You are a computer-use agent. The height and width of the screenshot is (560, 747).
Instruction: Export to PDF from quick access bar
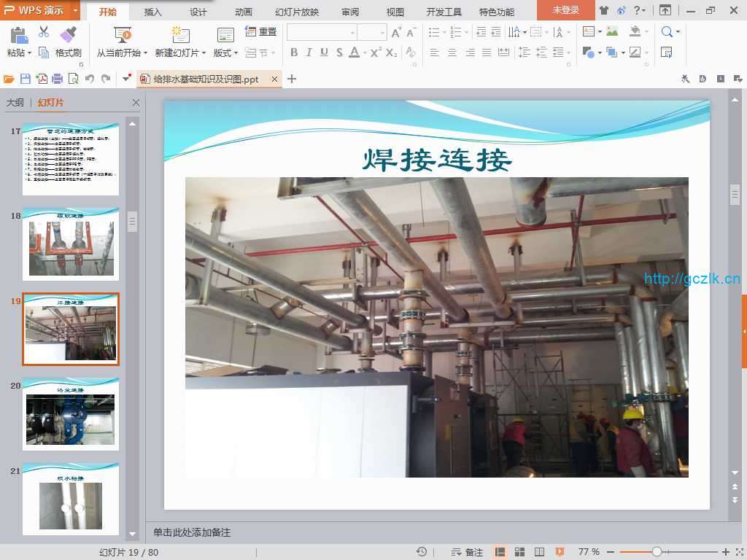[42, 79]
